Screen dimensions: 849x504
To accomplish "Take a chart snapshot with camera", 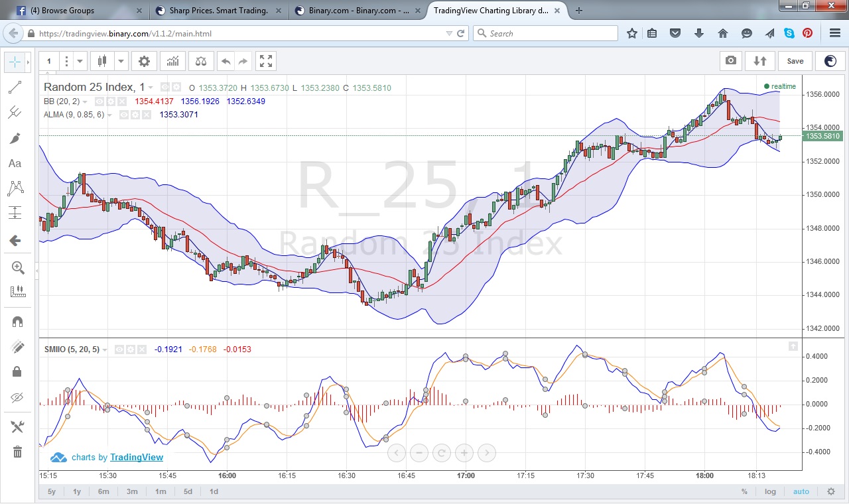I will pos(731,61).
